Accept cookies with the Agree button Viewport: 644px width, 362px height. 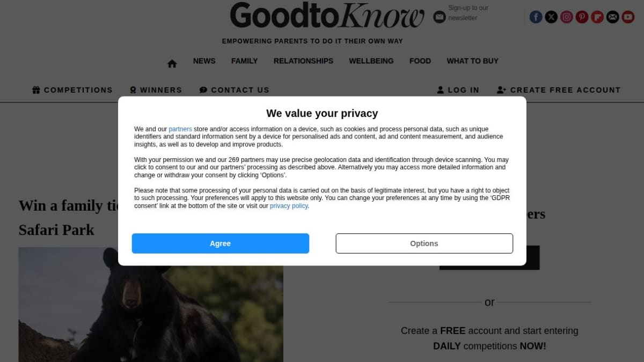[221, 243]
